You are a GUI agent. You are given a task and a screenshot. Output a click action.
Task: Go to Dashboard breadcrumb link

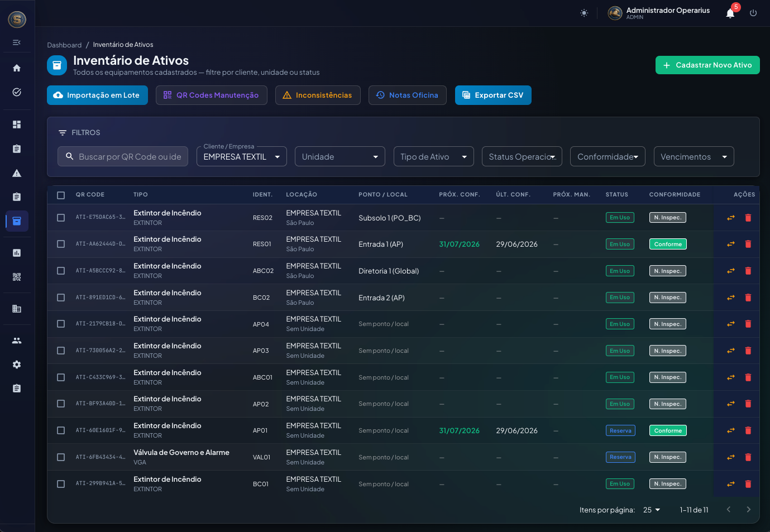point(64,45)
